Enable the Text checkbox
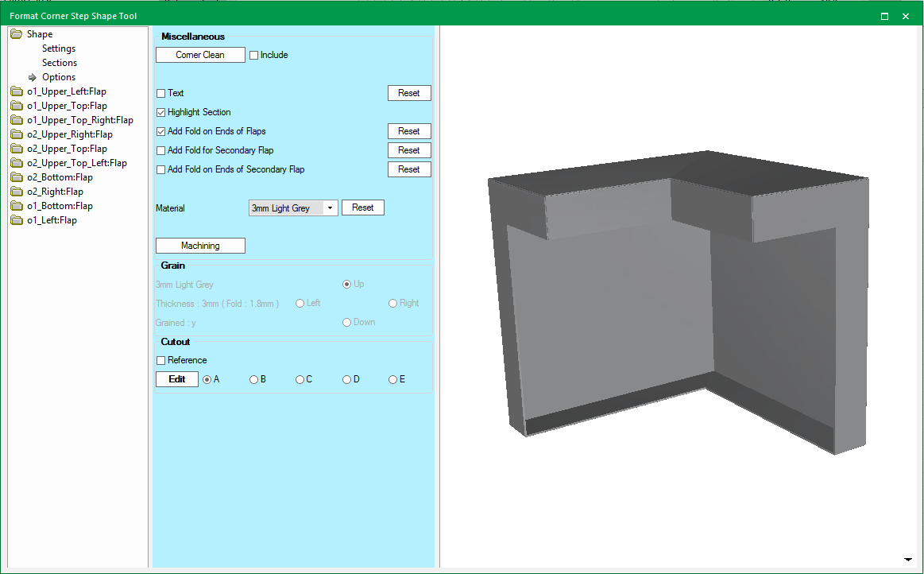 pos(161,94)
